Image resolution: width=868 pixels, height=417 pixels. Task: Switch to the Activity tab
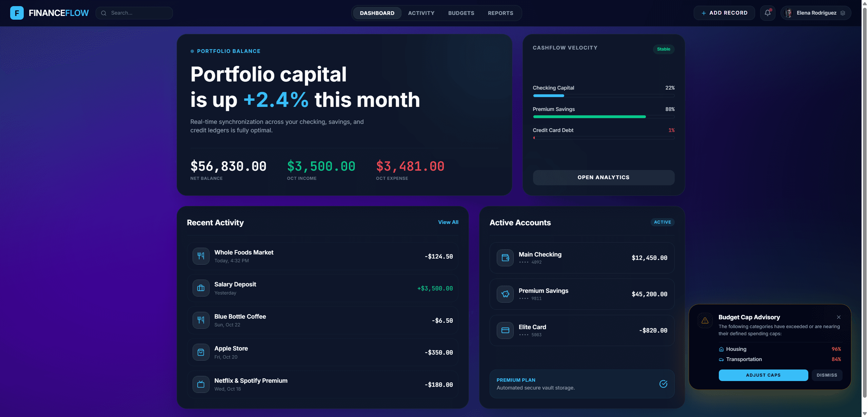pyautogui.click(x=421, y=13)
